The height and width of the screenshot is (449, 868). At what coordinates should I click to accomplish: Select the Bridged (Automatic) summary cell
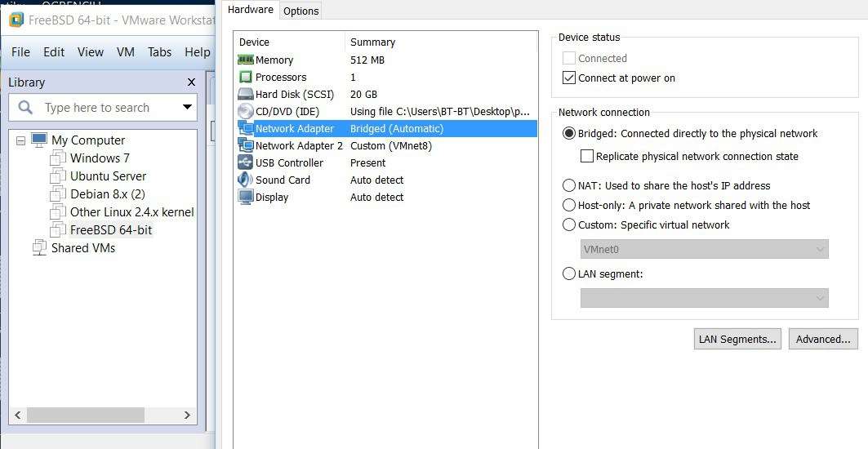(x=397, y=128)
